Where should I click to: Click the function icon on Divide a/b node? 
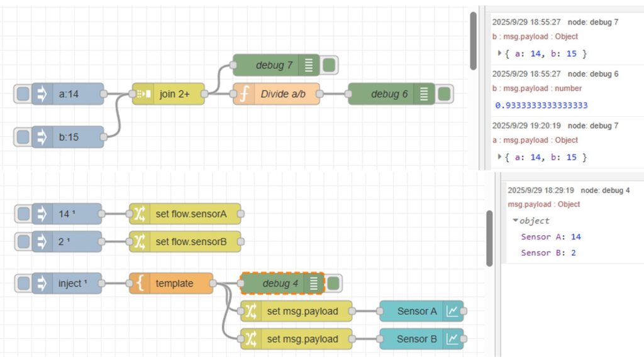coord(243,94)
